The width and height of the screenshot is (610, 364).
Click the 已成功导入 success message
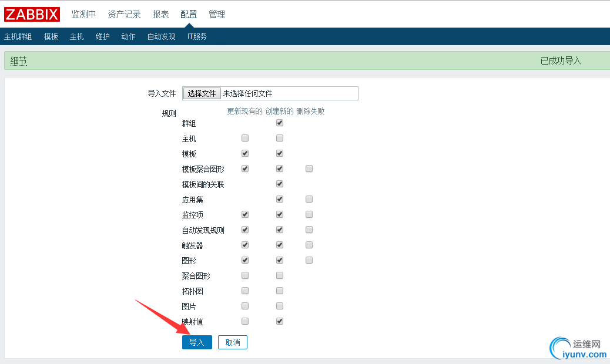click(x=561, y=60)
